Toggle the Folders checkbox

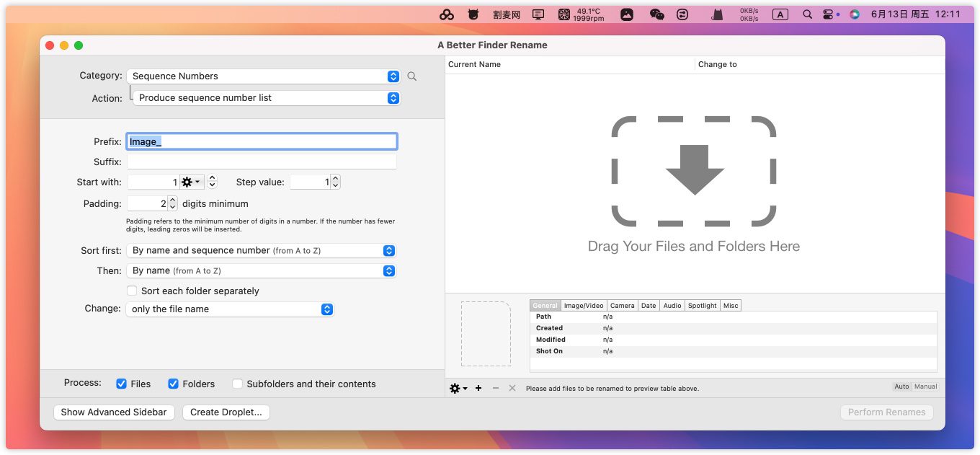click(173, 384)
